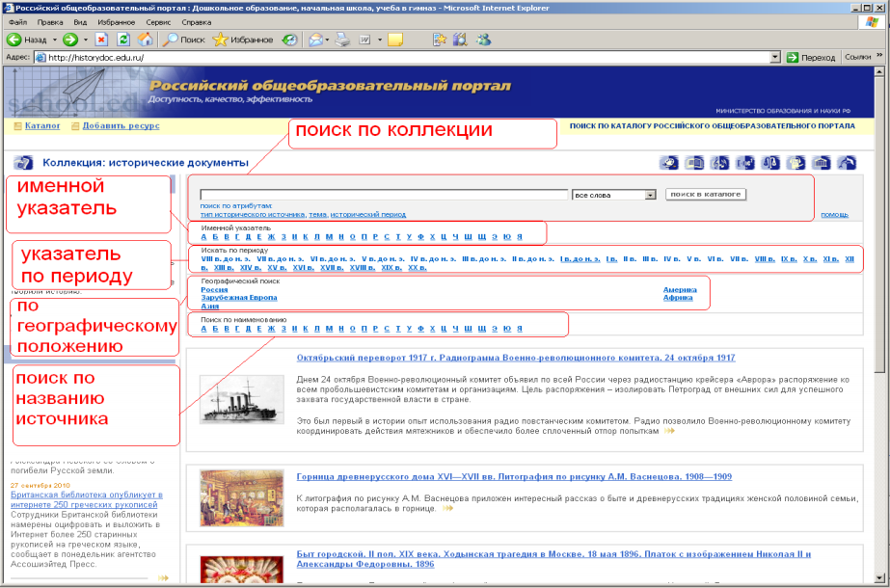Open the scales collection icon
This screenshot has height=588, width=890.
(x=770, y=163)
